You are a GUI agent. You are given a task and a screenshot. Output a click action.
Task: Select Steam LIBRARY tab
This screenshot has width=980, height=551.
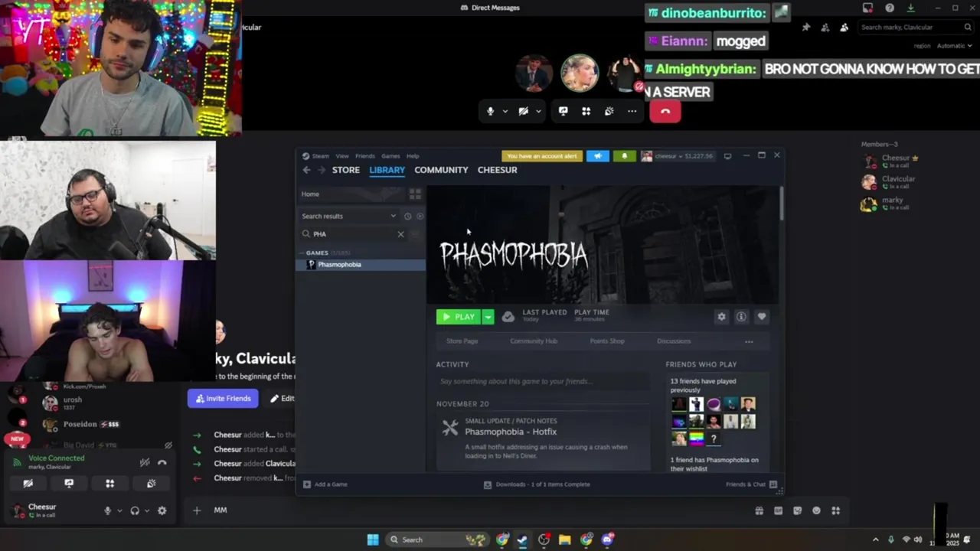click(387, 170)
